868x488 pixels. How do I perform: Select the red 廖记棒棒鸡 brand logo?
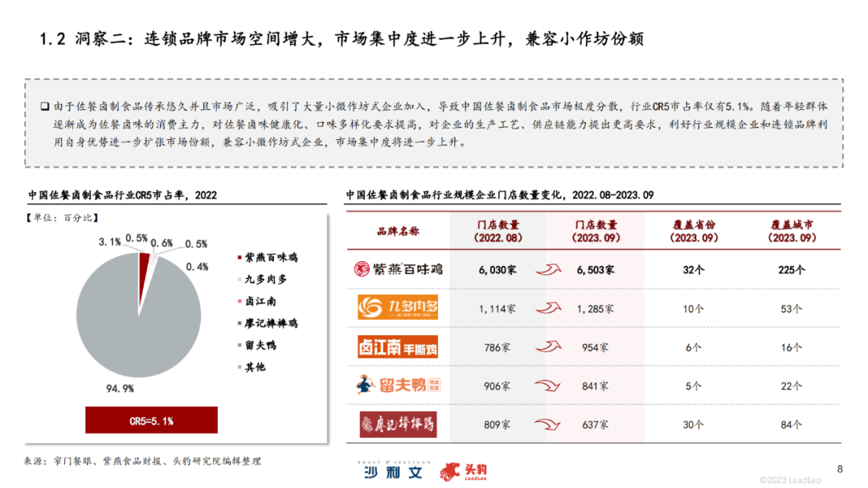click(x=398, y=424)
